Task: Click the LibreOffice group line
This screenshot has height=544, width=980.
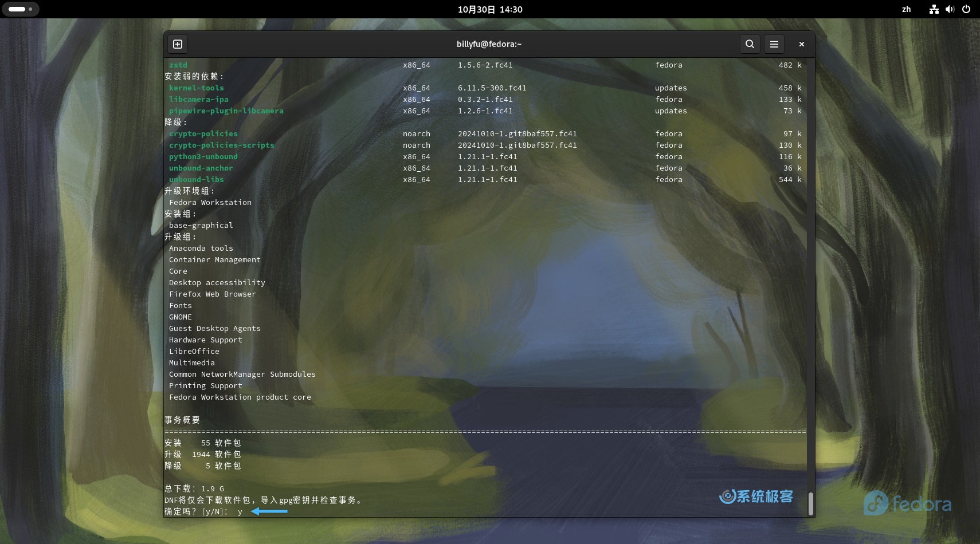Action: coord(194,351)
